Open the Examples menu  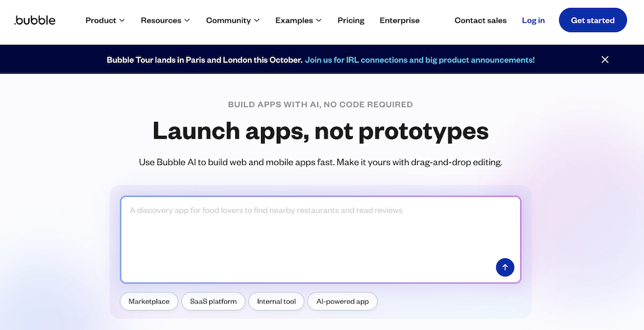tap(299, 20)
